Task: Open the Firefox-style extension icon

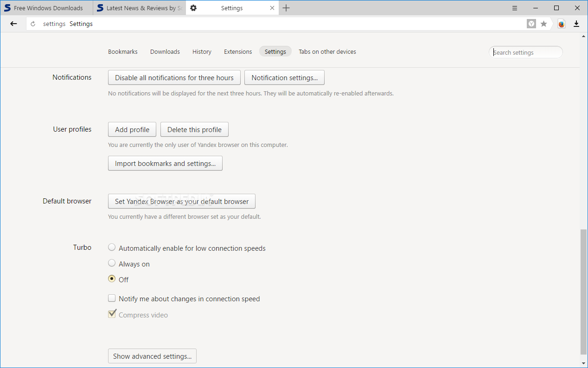Action: pos(562,24)
